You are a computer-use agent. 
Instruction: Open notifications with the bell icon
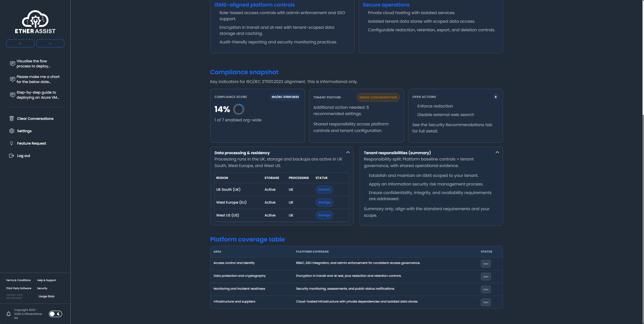tap(9, 314)
